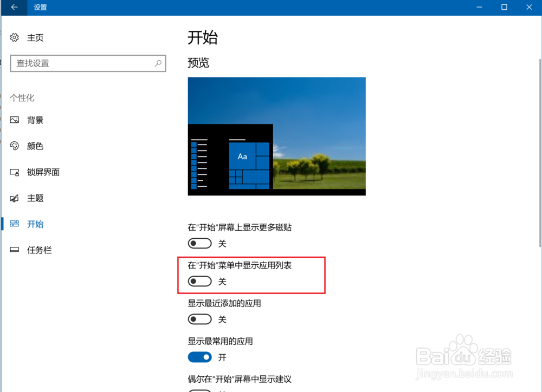542x392 pixels.
Task: Open 颜色 settings via palette icon
Action: 14,146
